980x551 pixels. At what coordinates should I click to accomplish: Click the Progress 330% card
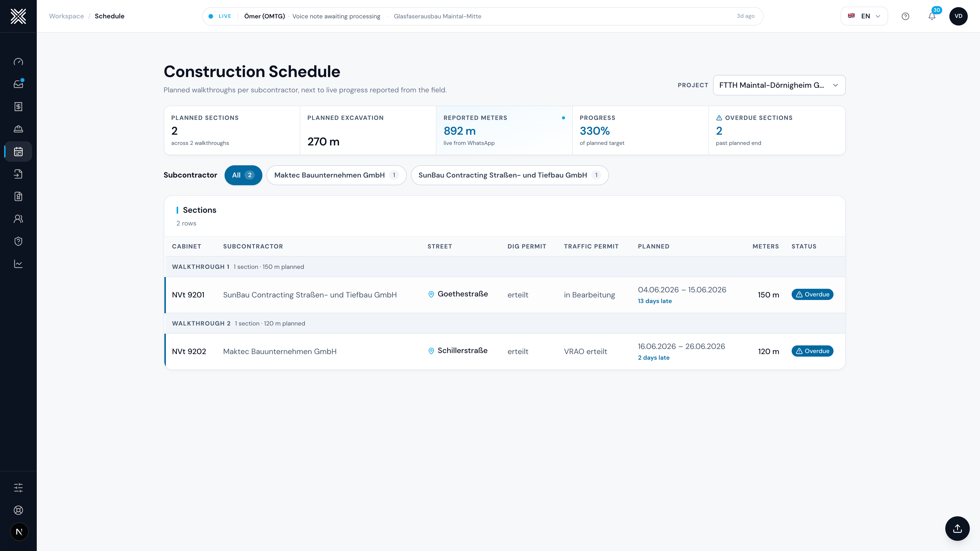point(640,130)
